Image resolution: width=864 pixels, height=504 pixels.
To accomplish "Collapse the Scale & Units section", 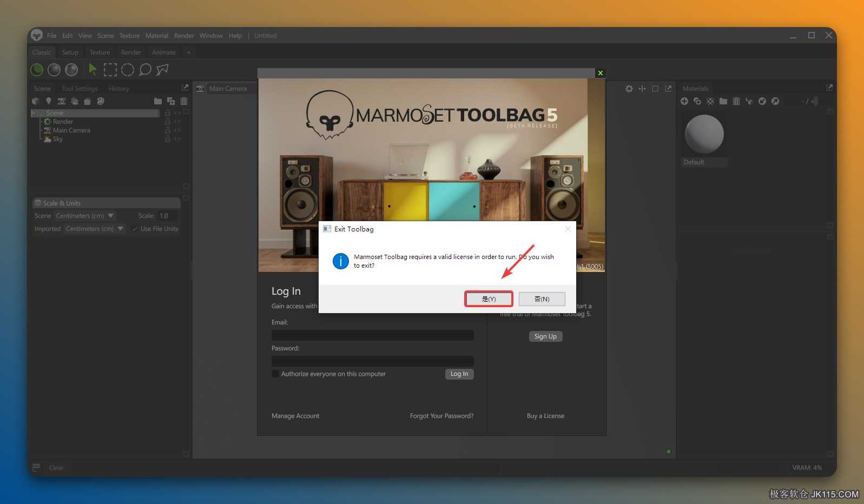I will [x=38, y=203].
